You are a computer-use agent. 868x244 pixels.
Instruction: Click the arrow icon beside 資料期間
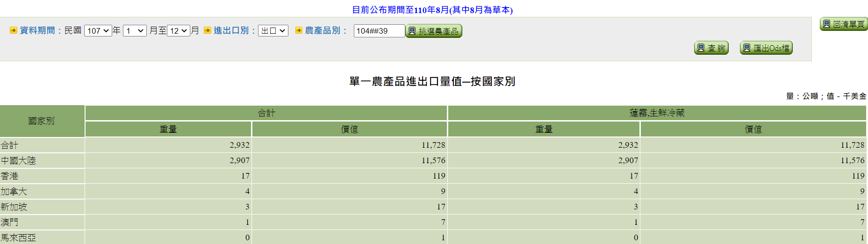[x=14, y=30]
